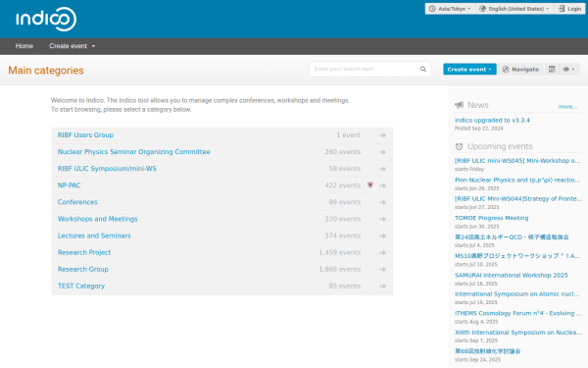Open Pion Nuclear Physics event link
Screen dimensions: 588x368
[517, 180]
